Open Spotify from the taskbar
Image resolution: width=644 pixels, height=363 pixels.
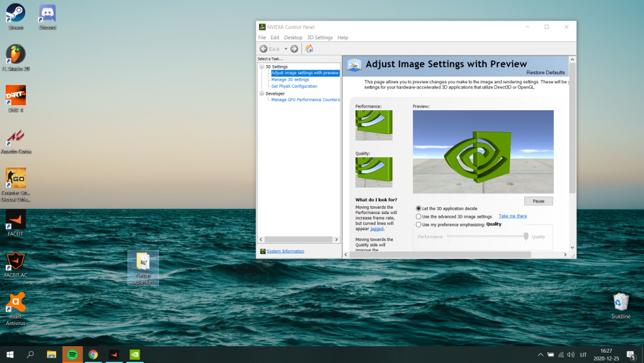(x=73, y=354)
